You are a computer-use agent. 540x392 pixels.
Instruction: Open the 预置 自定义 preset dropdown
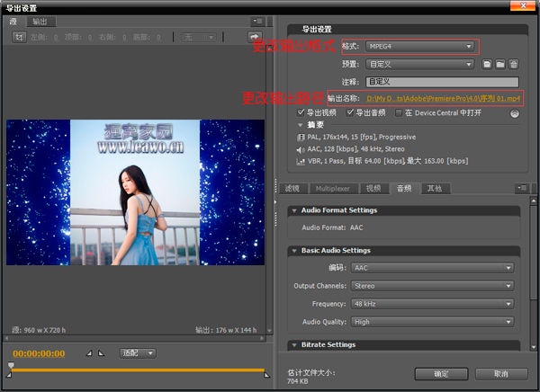click(x=419, y=65)
